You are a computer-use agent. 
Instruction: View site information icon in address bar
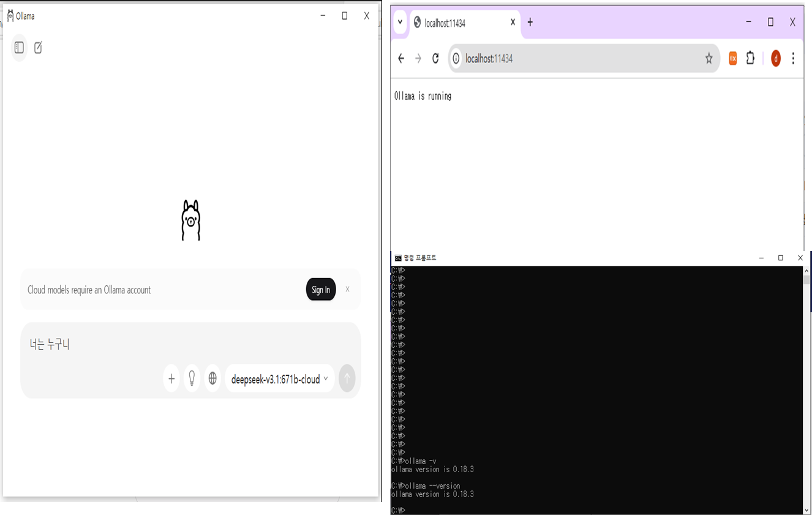click(x=456, y=59)
